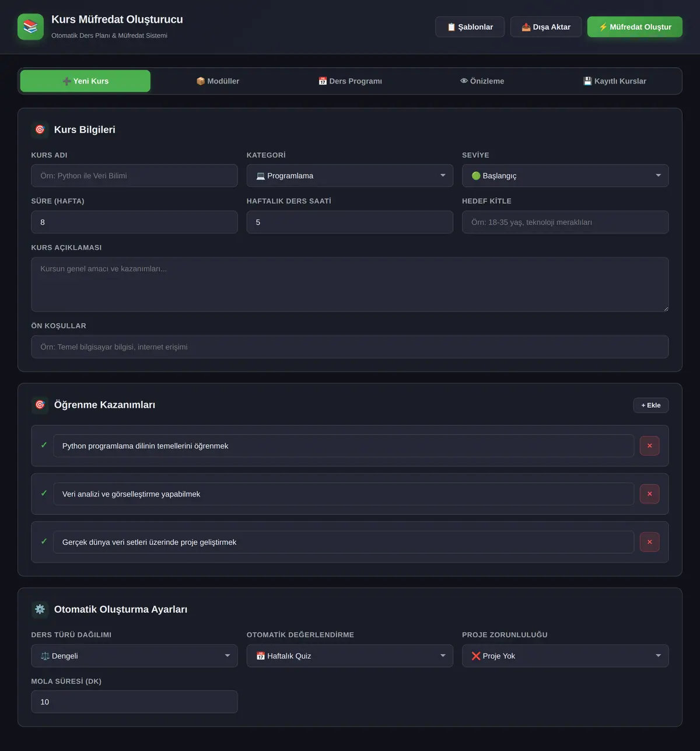Show the Önizleme tab
Image resolution: width=700 pixels, height=751 pixels.
[482, 81]
